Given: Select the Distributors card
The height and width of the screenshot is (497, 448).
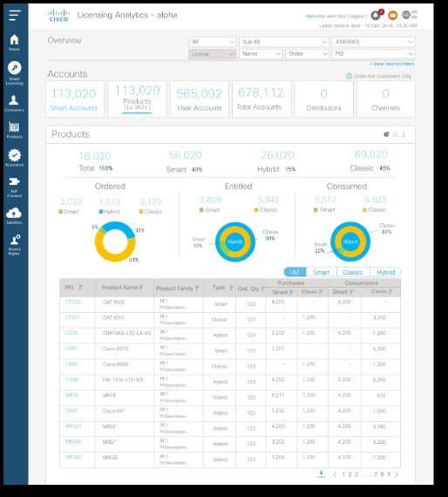Looking at the screenshot, I should click(x=323, y=99).
